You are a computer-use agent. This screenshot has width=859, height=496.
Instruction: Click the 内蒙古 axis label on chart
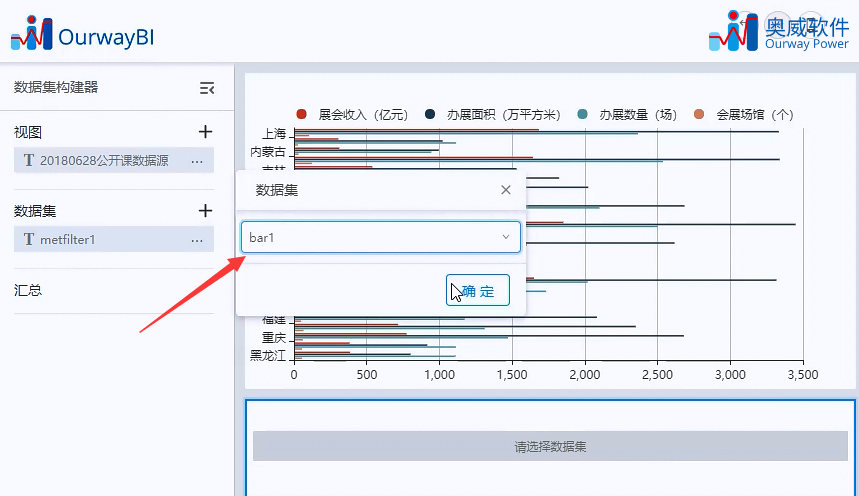tap(268, 152)
